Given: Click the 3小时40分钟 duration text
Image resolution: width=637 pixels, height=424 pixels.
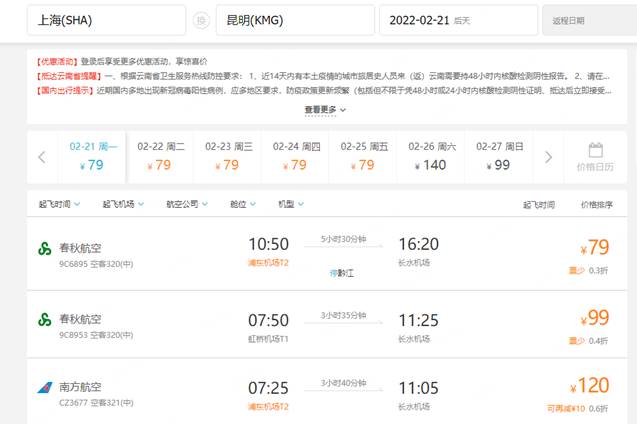Looking at the screenshot, I should point(343,383).
